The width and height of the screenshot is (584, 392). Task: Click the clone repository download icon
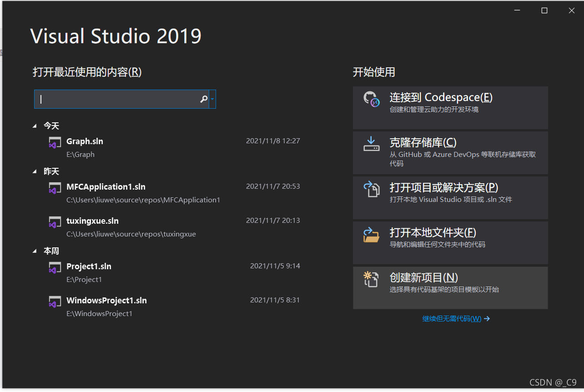point(371,144)
